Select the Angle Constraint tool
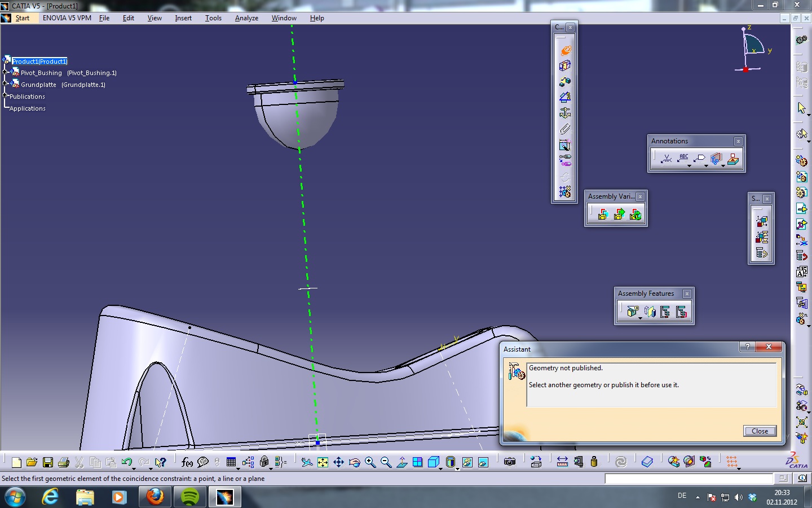The height and width of the screenshot is (508, 812). (x=565, y=97)
